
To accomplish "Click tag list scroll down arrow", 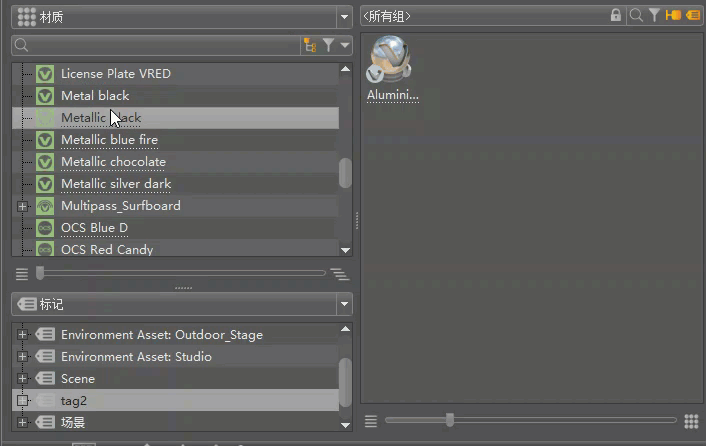I will [345, 425].
